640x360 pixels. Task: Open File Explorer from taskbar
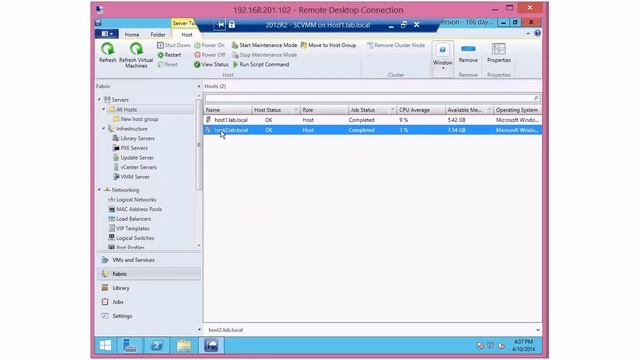click(x=184, y=346)
